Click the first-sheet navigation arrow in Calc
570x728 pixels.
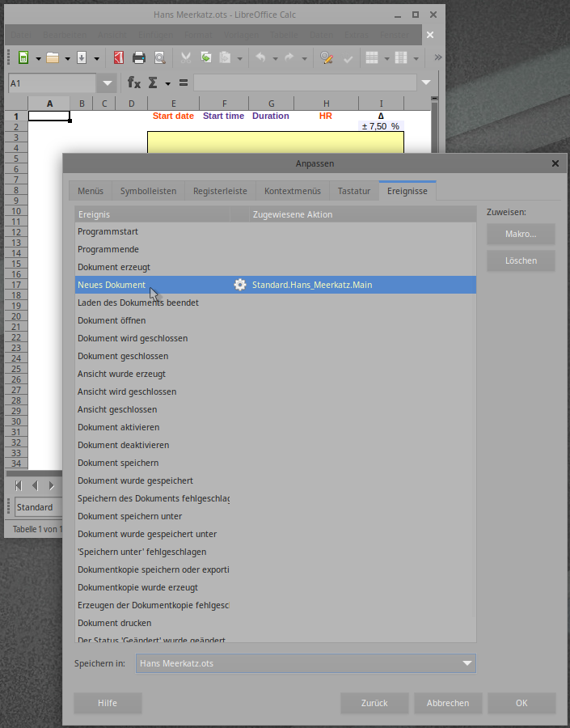click(19, 485)
